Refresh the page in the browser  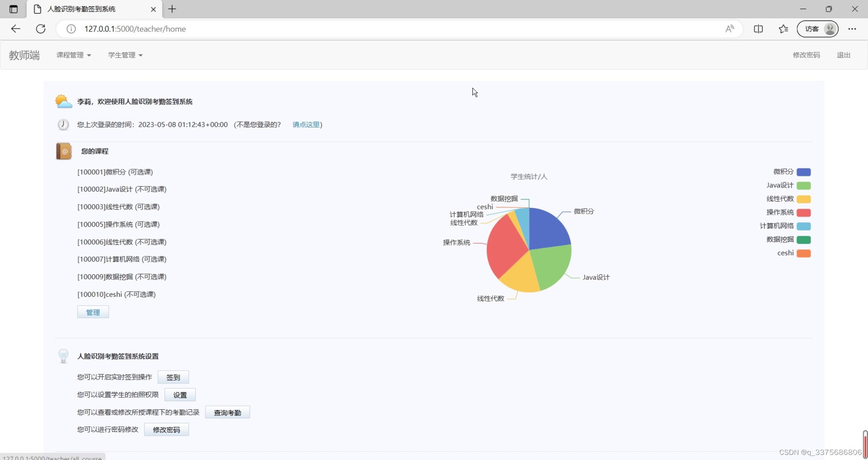point(41,29)
